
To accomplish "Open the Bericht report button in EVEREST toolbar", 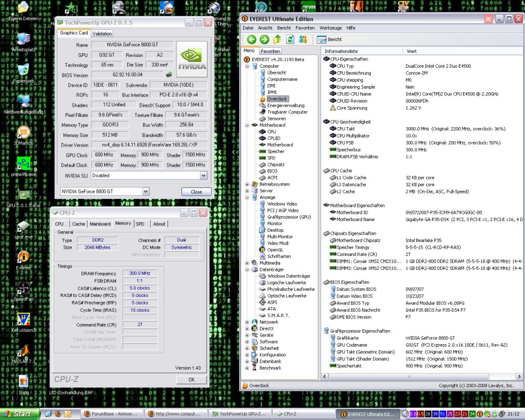I will 330,39.
